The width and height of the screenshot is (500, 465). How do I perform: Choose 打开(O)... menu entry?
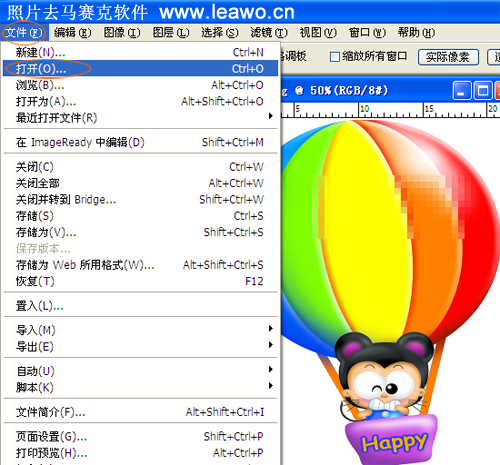140,69
